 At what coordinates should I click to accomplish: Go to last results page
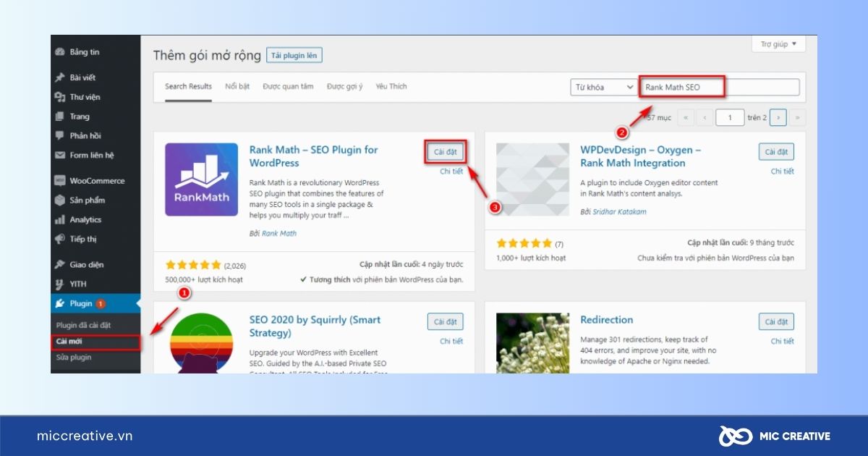(797, 117)
